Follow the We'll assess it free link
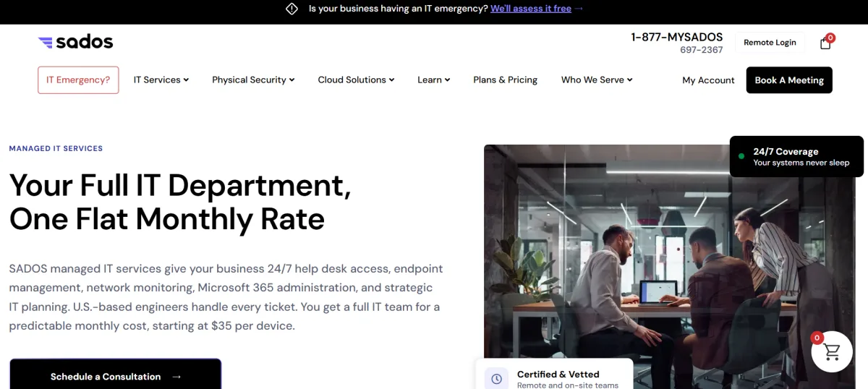The width and height of the screenshot is (868, 389). (x=531, y=9)
